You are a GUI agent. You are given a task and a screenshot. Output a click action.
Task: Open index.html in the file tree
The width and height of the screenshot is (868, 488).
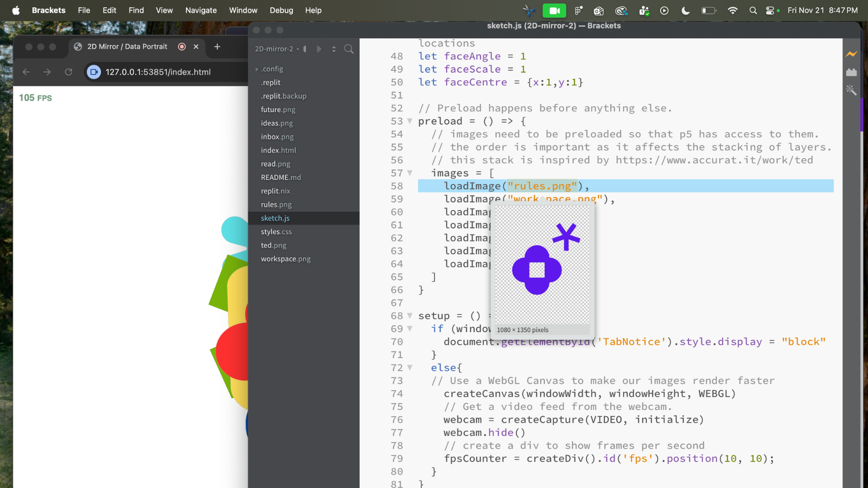(278, 150)
